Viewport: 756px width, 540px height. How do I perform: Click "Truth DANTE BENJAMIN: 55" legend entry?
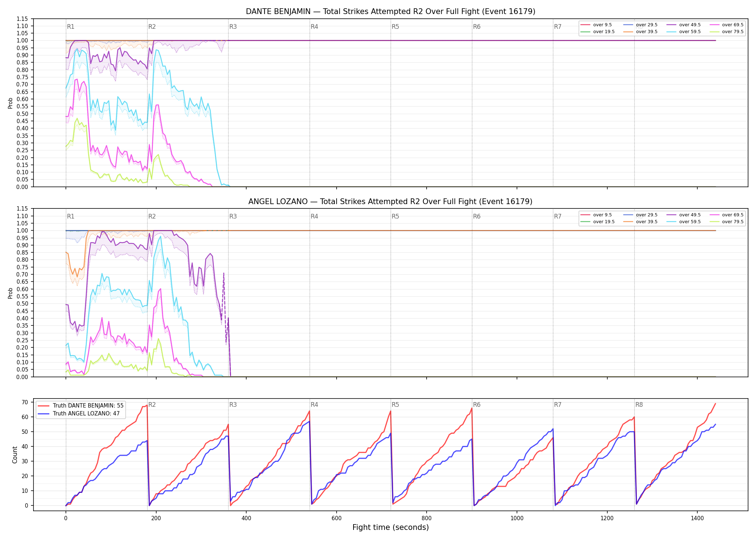pos(81,406)
